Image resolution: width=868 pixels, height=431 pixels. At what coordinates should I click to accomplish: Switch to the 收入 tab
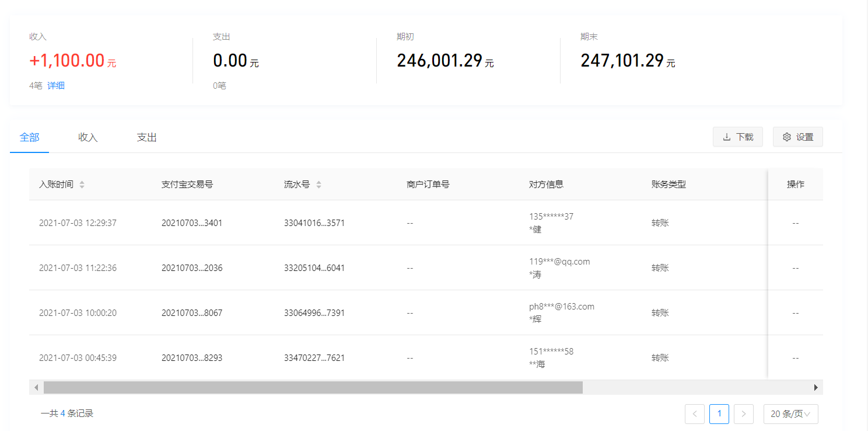87,137
